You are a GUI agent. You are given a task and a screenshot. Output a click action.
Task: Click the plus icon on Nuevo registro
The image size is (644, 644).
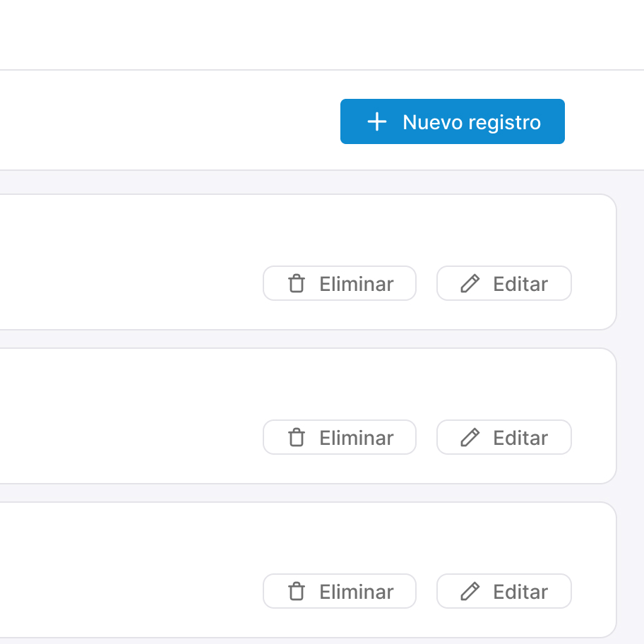coord(376,122)
